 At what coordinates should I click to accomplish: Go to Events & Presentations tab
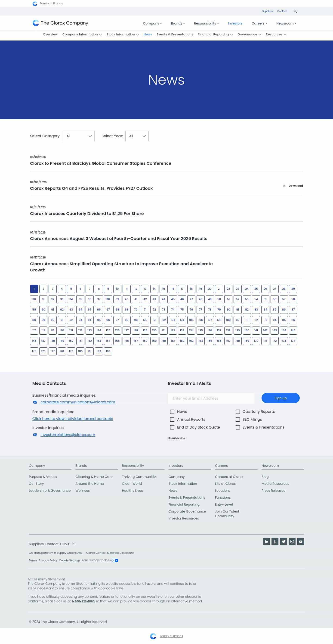click(175, 34)
